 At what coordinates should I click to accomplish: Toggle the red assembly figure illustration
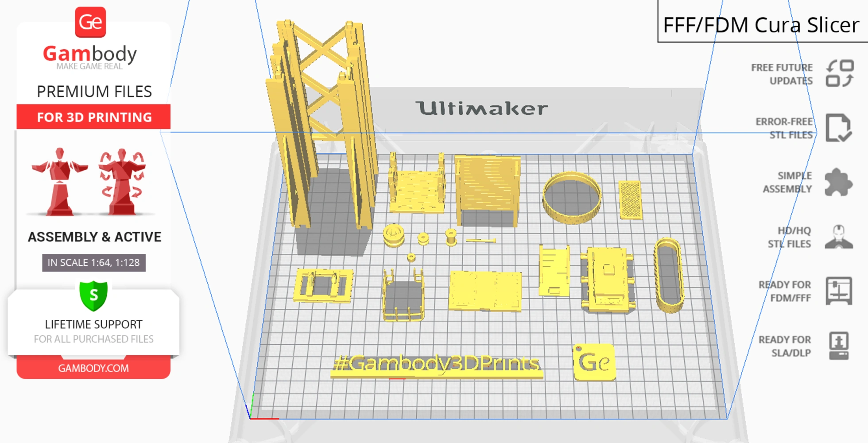[x=60, y=182]
